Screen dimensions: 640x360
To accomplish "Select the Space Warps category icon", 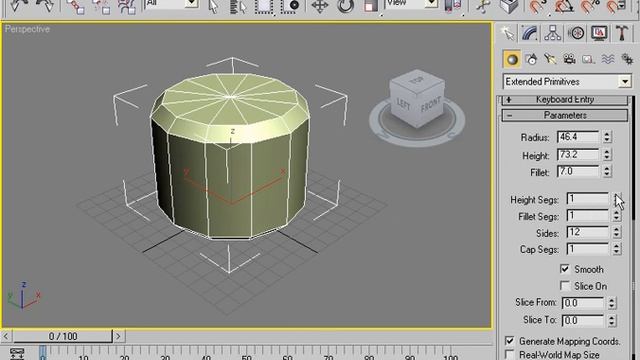I will (608, 60).
